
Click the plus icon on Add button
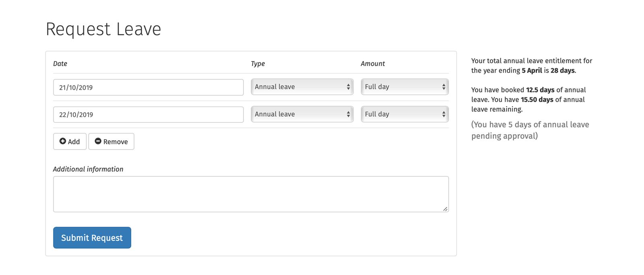point(63,141)
